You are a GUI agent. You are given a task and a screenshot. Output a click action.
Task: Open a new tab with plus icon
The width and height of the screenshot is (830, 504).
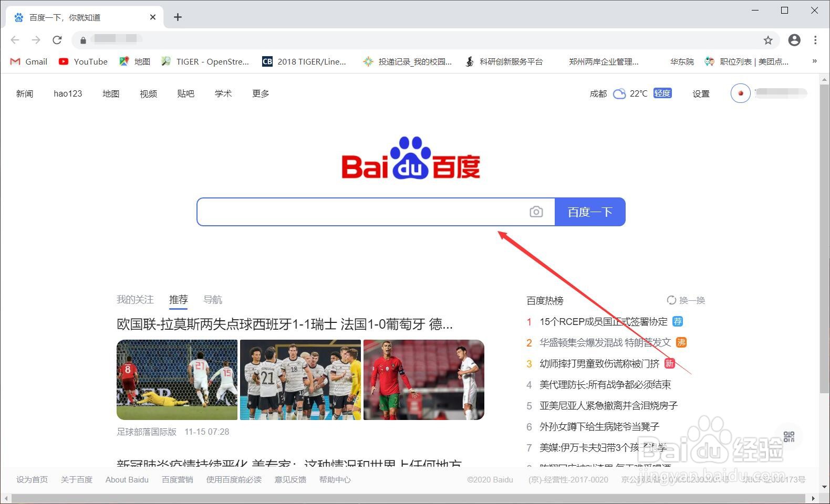coord(178,17)
